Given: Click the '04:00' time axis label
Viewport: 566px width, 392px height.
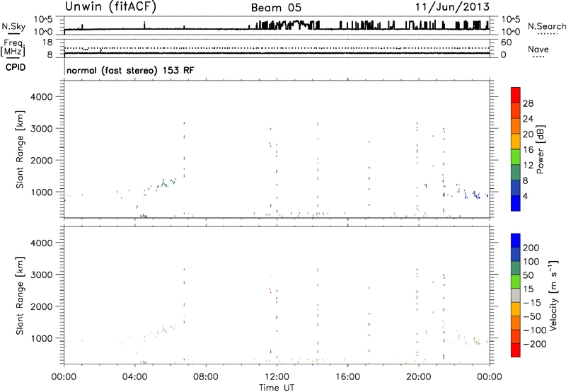Looking at the screenshot, I should tap(134, 377).
